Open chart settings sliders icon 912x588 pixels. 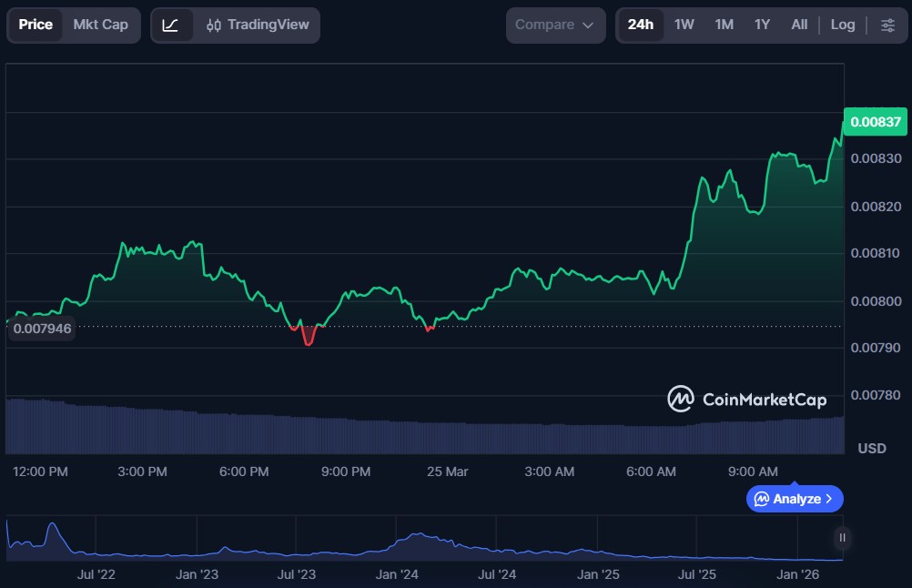(887, 25)
